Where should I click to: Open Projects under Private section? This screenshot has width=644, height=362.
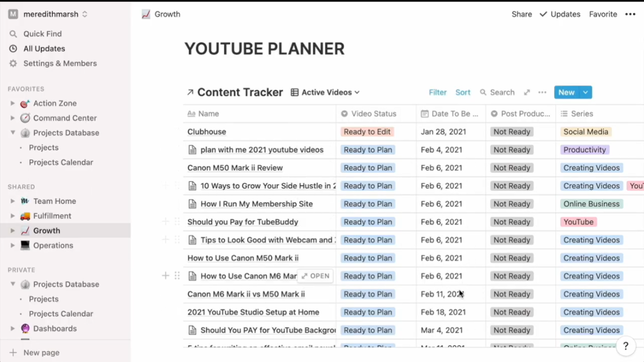pos(44,299)
